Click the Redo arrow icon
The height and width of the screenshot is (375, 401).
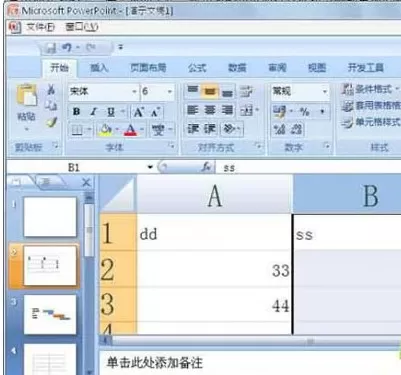click(91, 48)
